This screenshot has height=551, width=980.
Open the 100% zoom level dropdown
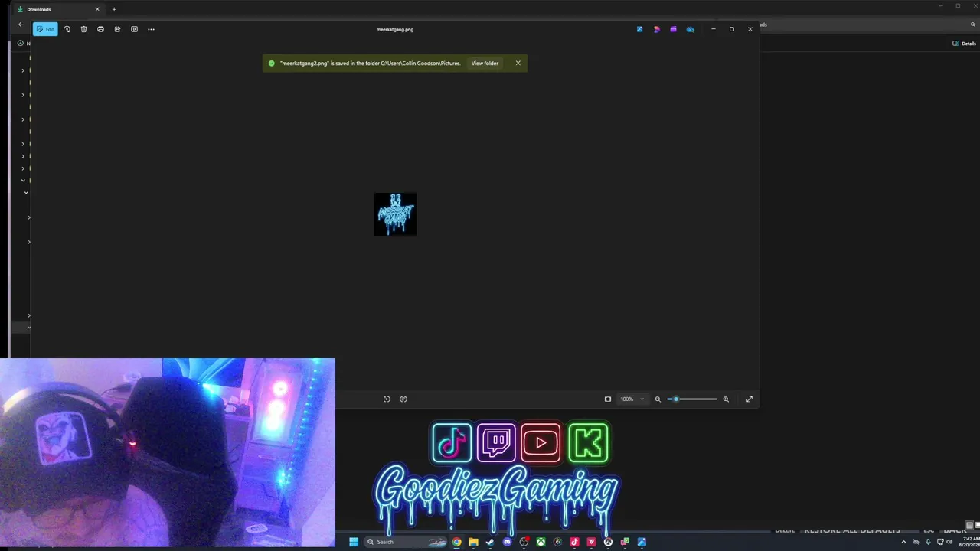coord(632,399)
